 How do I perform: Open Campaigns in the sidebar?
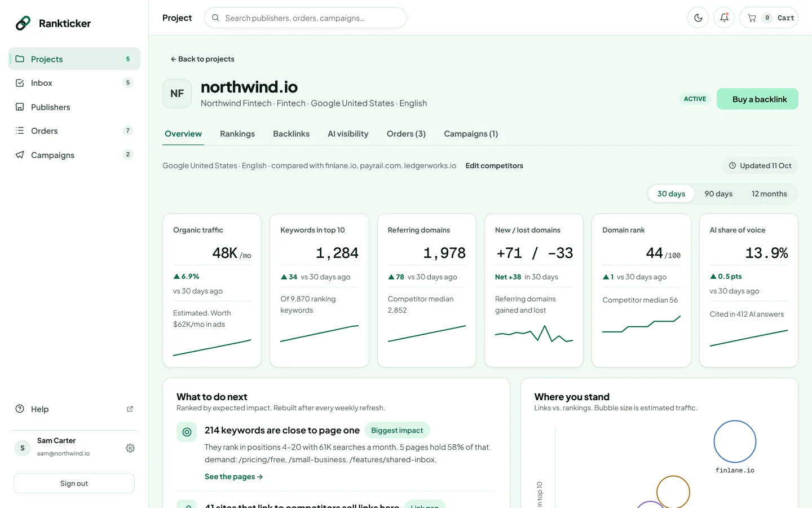pyautogui.click(x=74, y=155)
